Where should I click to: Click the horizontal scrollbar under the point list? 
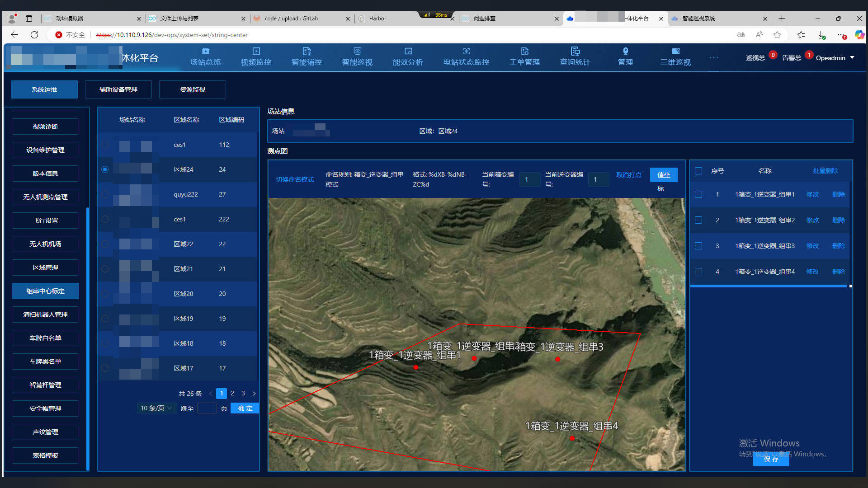tap(769, 286)
